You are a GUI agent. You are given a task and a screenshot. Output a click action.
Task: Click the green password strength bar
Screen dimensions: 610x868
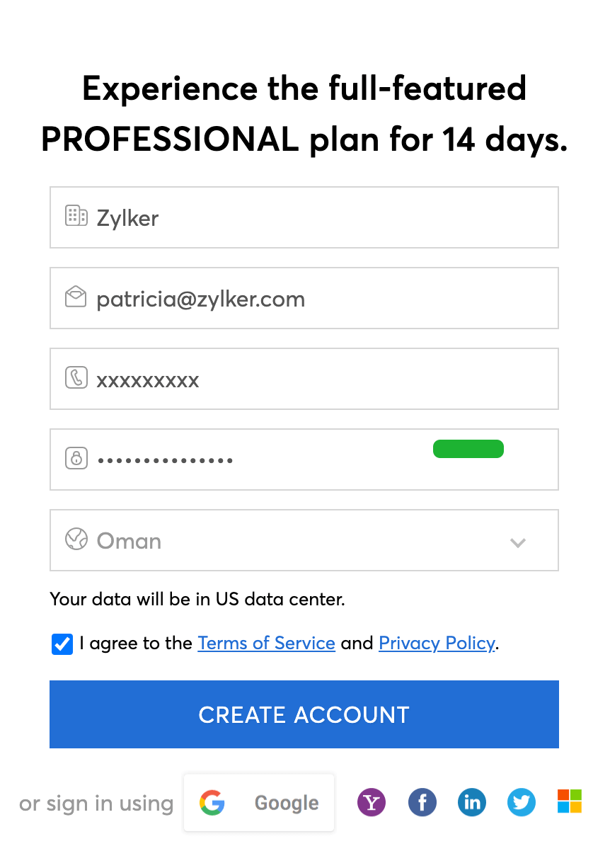(x=468, y=449)
